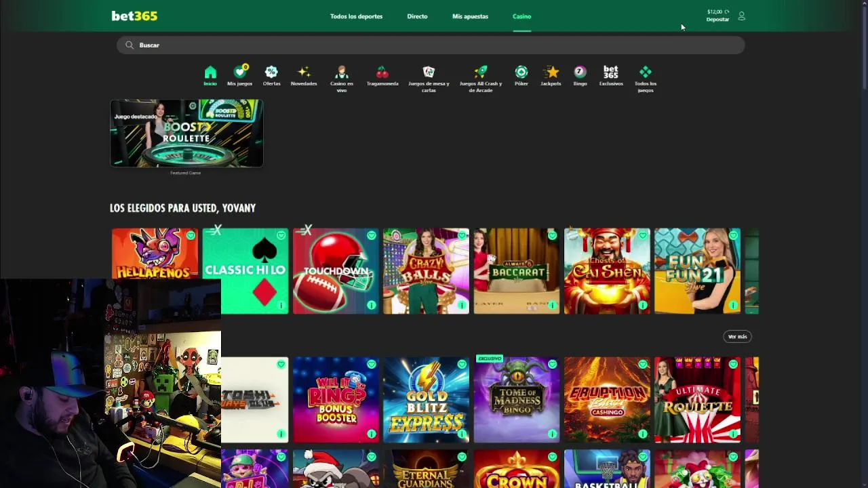Launch the Basketball game tile

click(x=607, y=469)
